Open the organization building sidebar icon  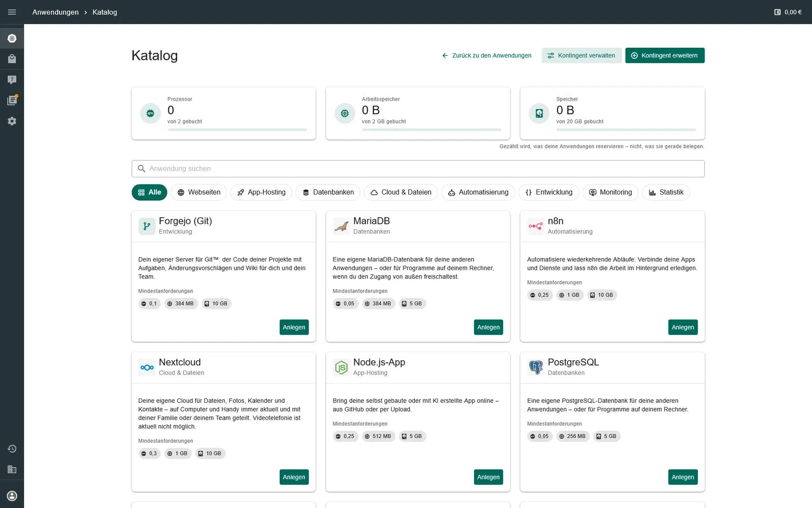click(12, 469)
